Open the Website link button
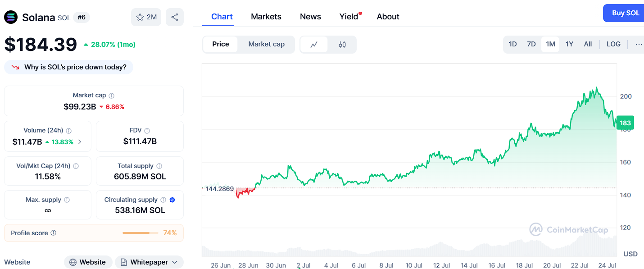 click(x=88, y=262)
